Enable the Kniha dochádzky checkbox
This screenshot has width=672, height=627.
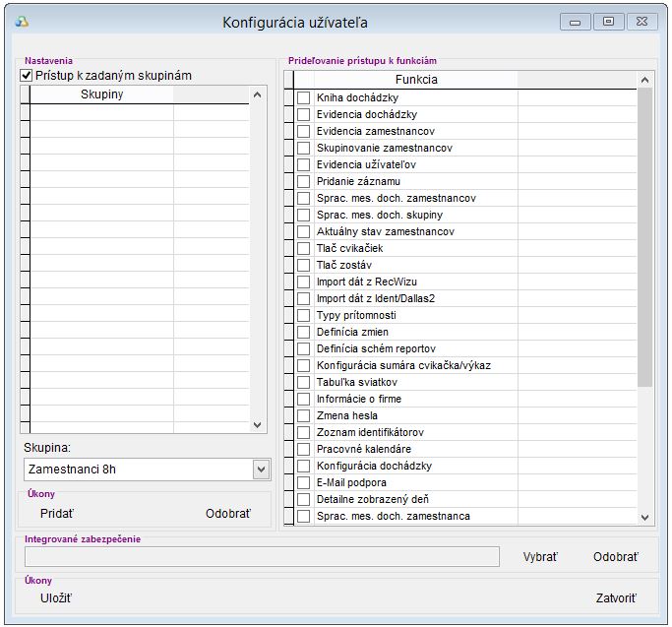pyautogui.click(x=303, y=97)
